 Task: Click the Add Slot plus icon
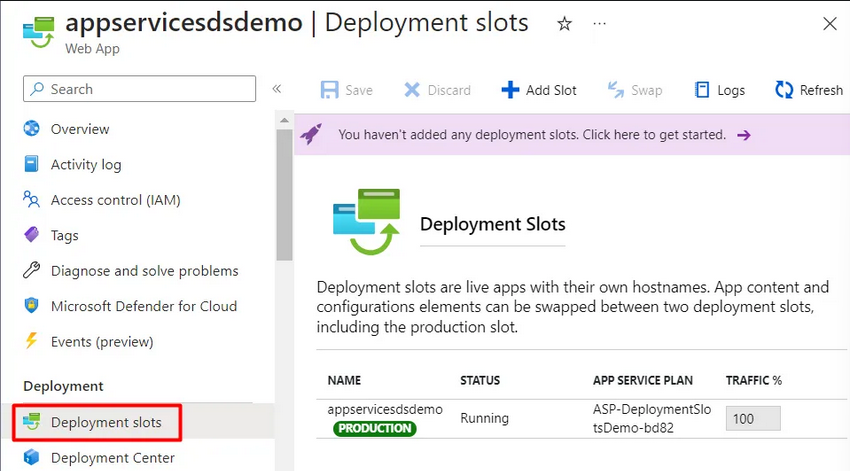point(510,90)
